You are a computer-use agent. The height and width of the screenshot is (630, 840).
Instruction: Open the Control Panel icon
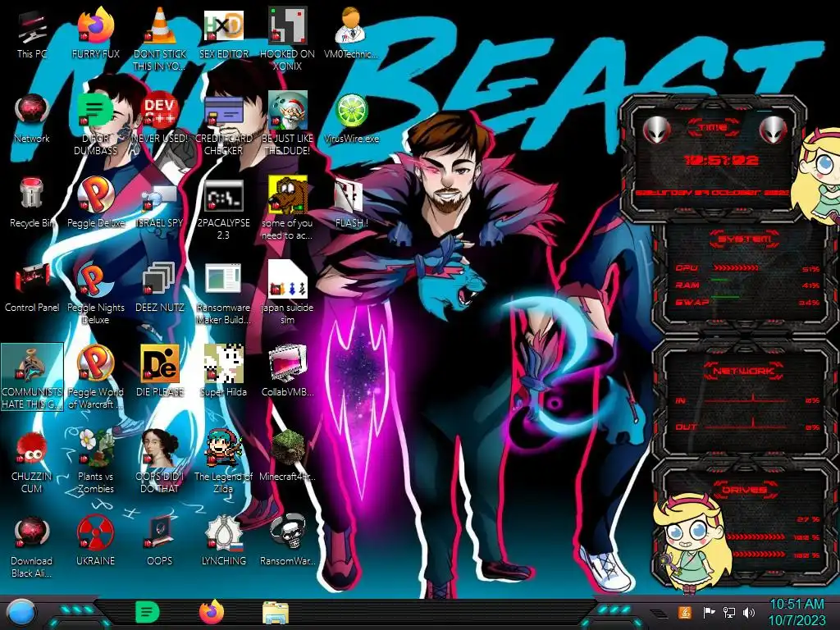pos(32,288)
